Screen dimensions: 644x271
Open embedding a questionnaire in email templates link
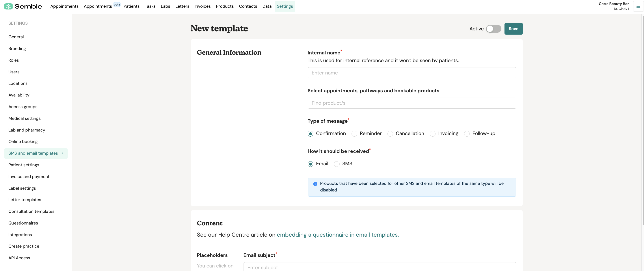click(337, 235)
